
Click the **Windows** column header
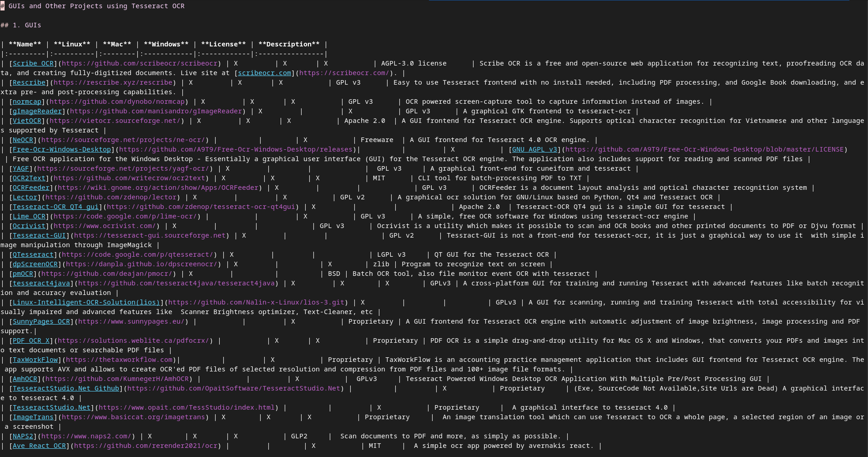click(166, 44)
